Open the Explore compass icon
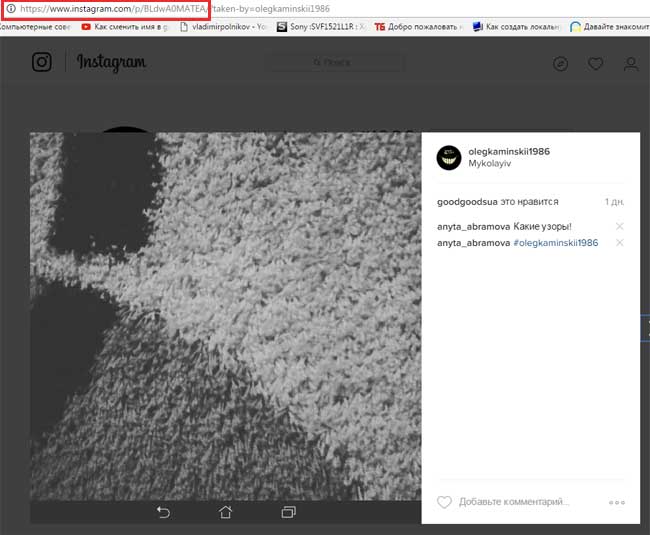Viewport: 650px width, 535px height. [560, 64]
